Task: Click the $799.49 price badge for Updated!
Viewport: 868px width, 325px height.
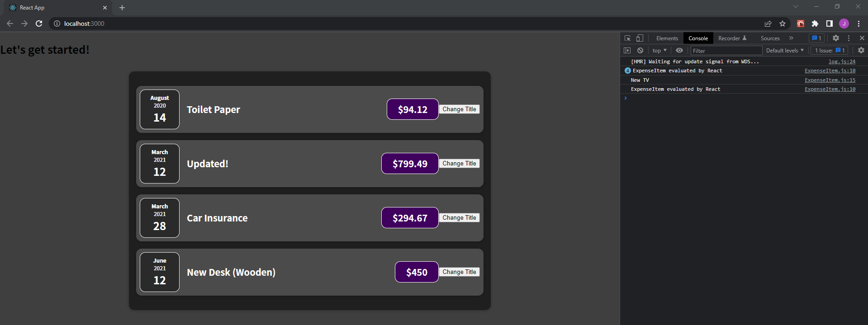Action: point(409,163)
